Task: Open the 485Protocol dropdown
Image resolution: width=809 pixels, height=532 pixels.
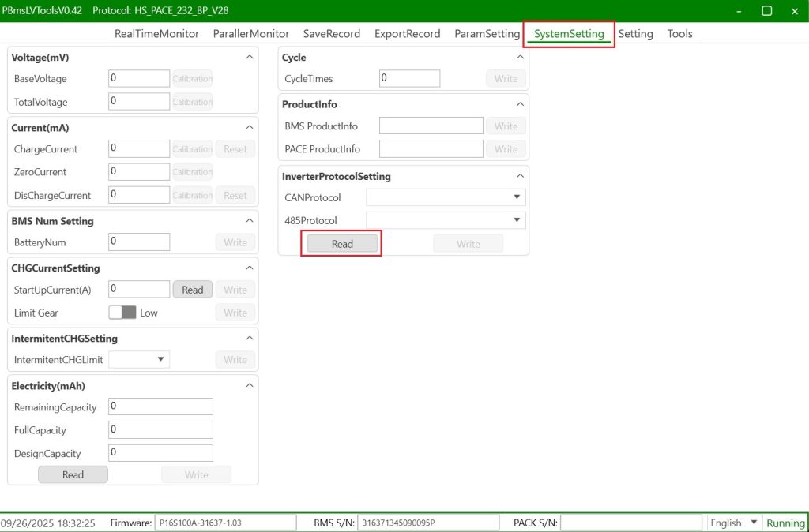Action: [x=446, y=220]
